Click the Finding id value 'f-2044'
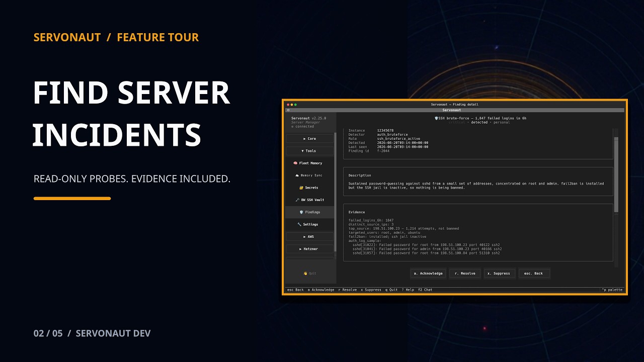Viewport: 644px width, 362px height. tap(383, 151)
